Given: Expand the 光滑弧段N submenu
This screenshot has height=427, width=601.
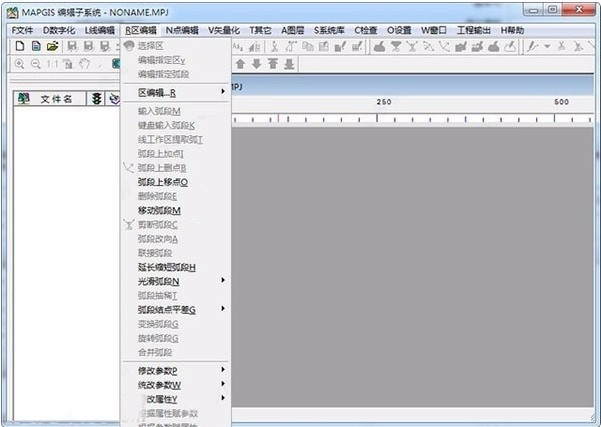Looking at the screenshot, I should click(x=176, y=281).
